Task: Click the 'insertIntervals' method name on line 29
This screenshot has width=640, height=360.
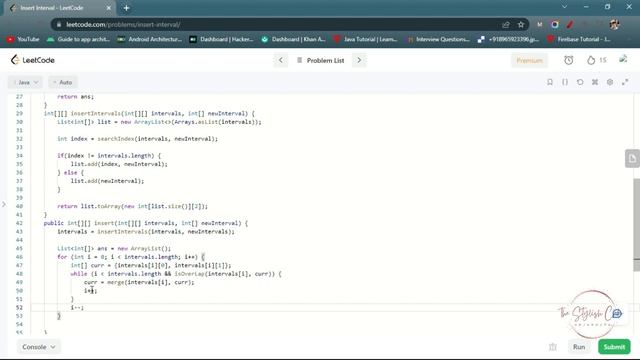Action: pos(96,113)
